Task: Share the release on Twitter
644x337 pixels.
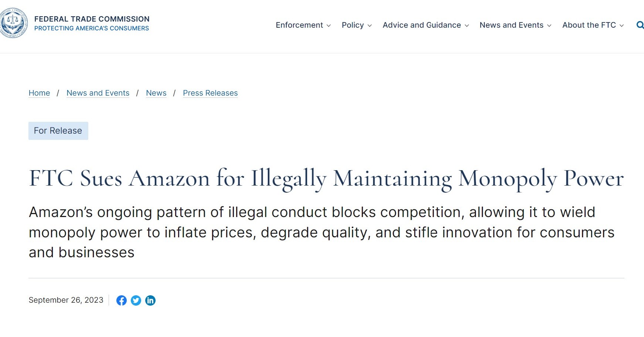Action: coord(136,300)
